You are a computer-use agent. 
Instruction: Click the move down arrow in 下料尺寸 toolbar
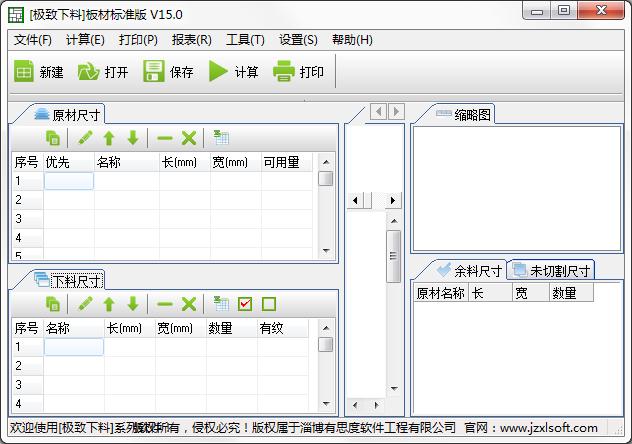(132, 304)
